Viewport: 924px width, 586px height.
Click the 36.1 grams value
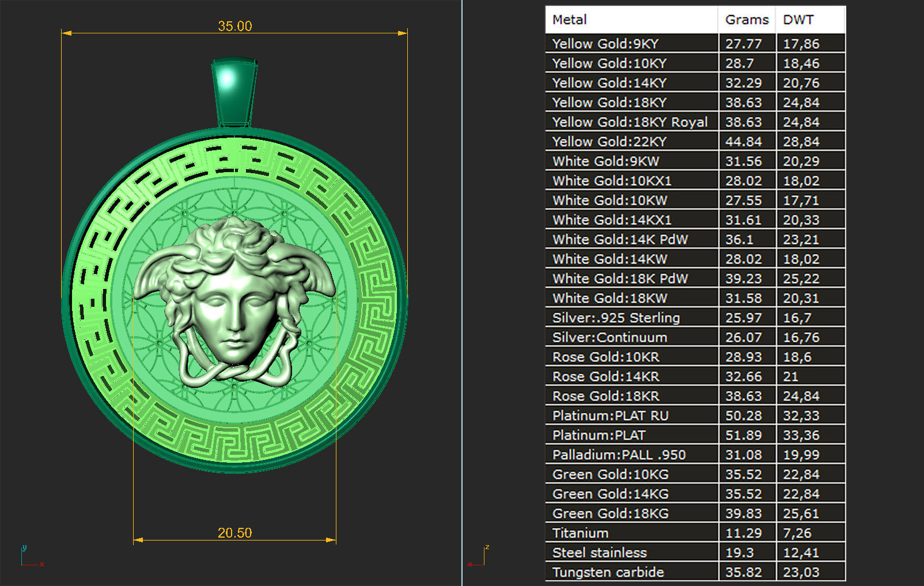(740, 239)
